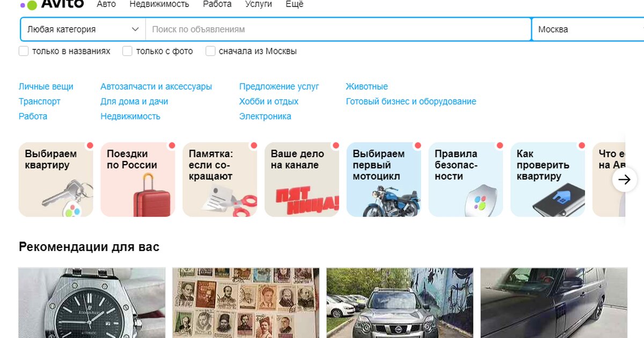Expand the Любая категория dropdown
Viewport: 644px width, 338px height.
pos(83,30)
